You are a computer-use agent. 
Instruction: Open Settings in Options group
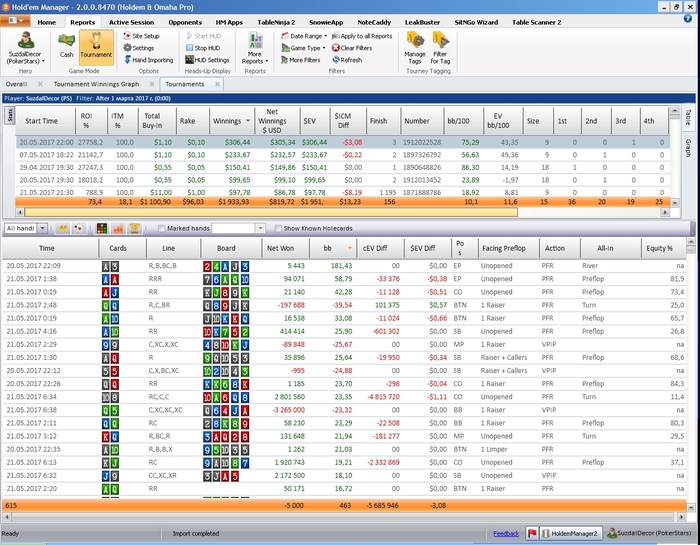[139, 48]
